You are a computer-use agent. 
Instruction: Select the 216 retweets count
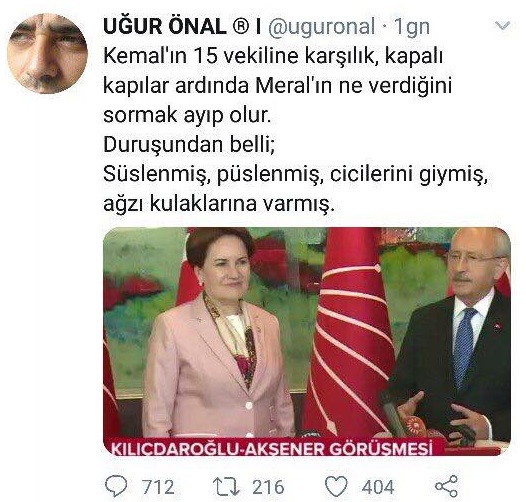[268, 487]
